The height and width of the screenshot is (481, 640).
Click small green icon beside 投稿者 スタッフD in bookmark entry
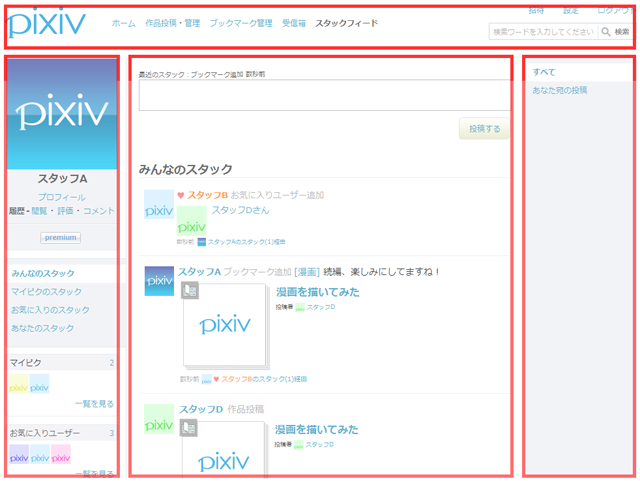(300, 307)
